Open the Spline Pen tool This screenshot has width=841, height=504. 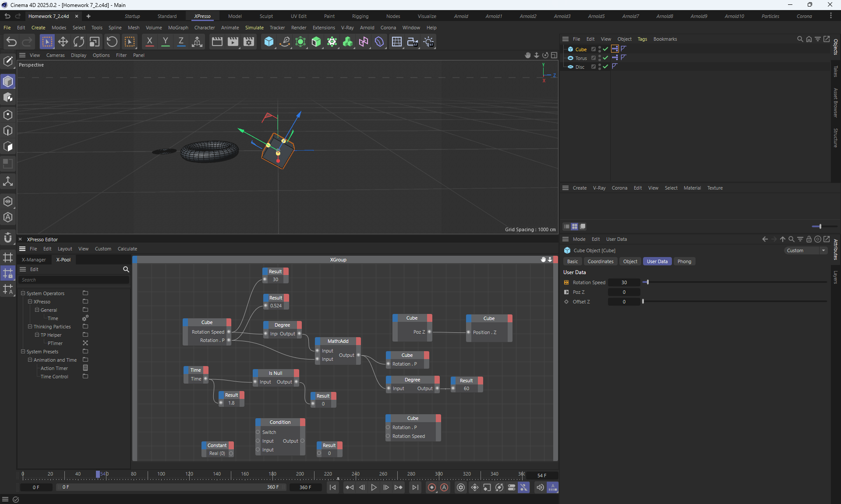285,42
